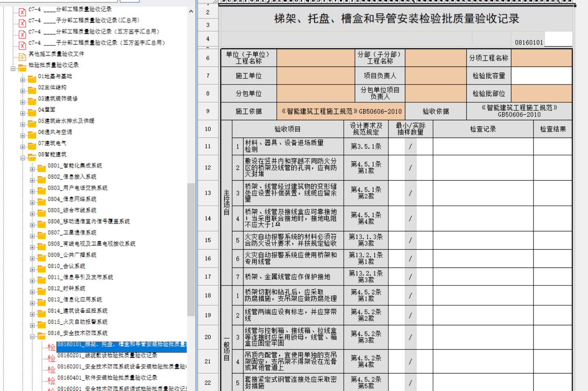This screenshot has width=588, height=391.
Task: Collapse the 08智能建筑 folder
Action: point(23,158)
